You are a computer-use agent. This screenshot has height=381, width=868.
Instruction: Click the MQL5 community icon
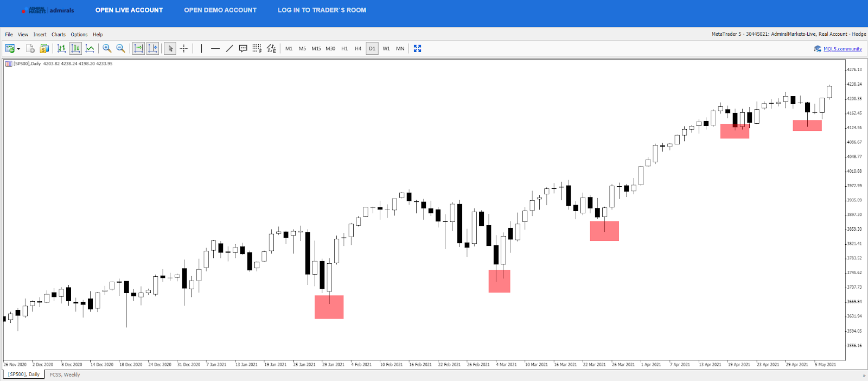[818, 49]
